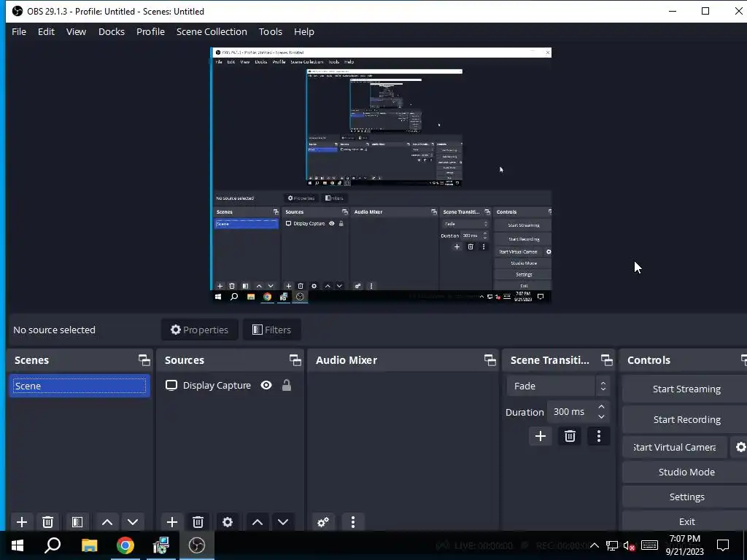
Task: Open the View menu
Action: pyautogui.click(x=76, y=31)
